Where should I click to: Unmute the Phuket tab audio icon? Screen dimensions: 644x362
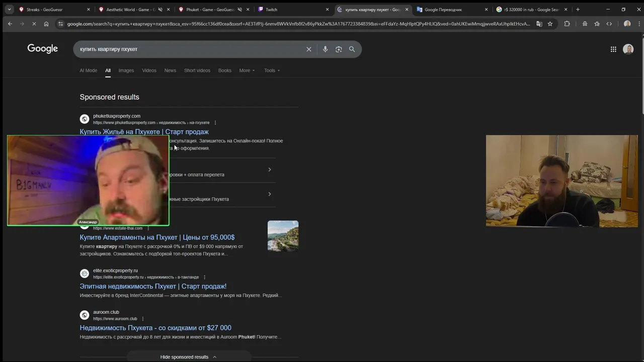240,10
